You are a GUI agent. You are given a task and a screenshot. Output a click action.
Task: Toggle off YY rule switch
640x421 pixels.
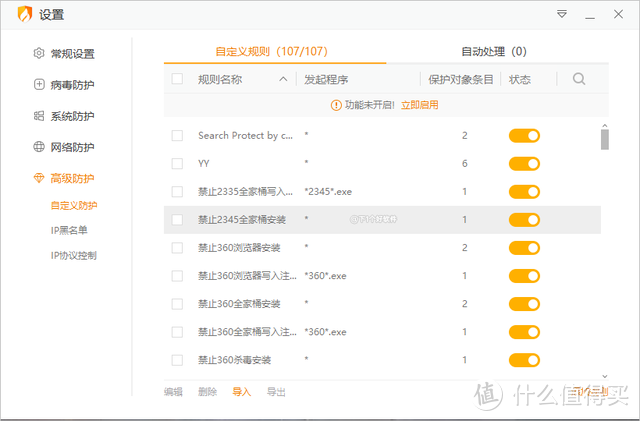(x=524, y=164)
